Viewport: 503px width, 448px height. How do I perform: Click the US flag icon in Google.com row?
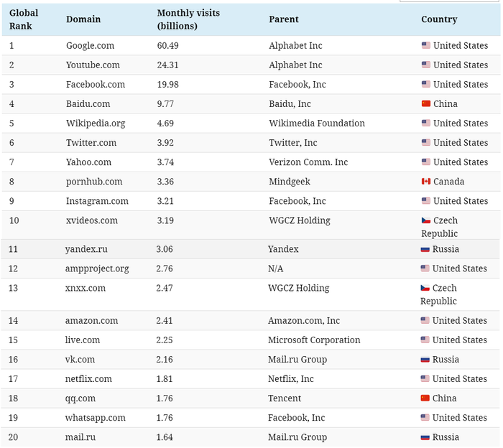[x=425, y=45]
